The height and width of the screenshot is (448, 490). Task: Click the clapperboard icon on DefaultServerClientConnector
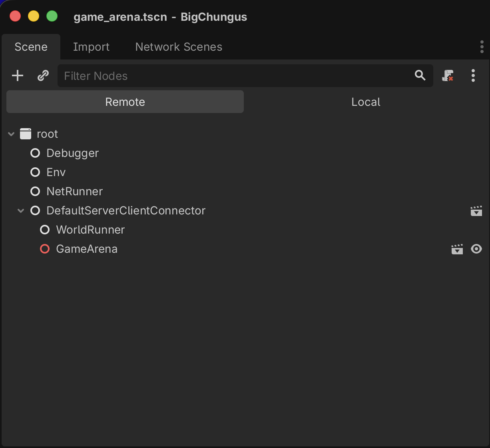pos(476,211)
